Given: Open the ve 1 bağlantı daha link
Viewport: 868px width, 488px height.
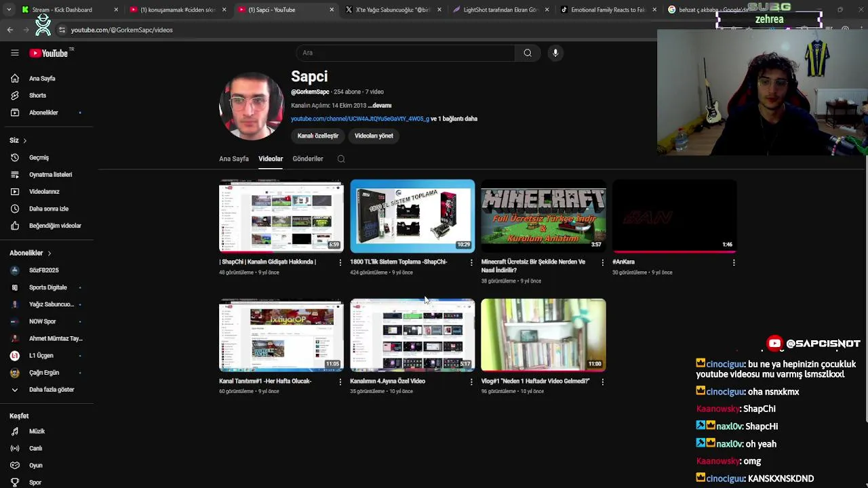Looking at the screenshot, I should click(454, 119).
